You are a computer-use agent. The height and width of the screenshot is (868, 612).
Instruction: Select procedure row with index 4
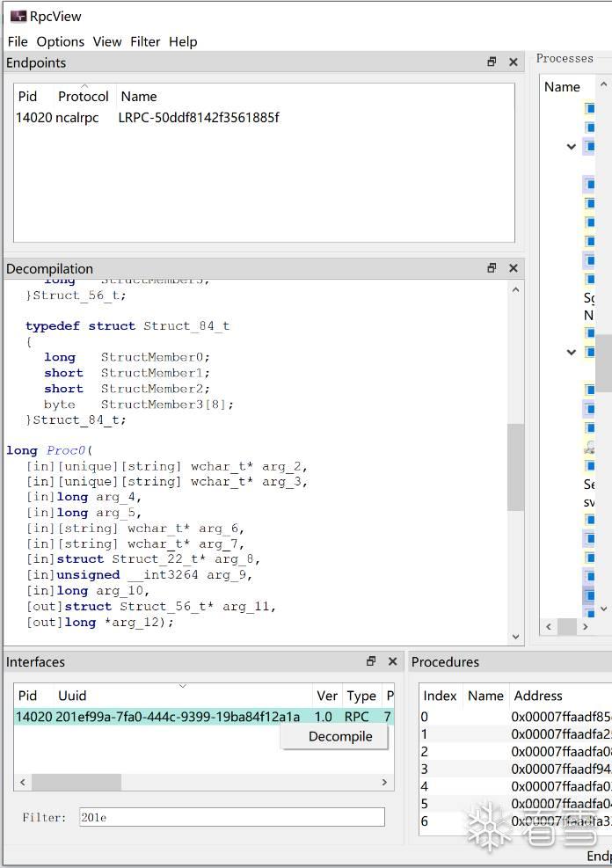click(x=515, y=786)
